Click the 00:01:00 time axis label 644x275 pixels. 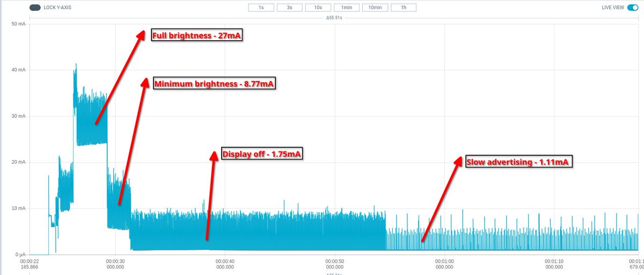point(444,264)
